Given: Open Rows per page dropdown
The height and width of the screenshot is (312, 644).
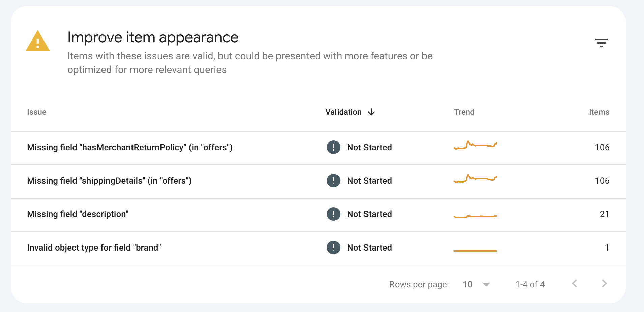Looking at the screenshot, I should click(476, 284).
